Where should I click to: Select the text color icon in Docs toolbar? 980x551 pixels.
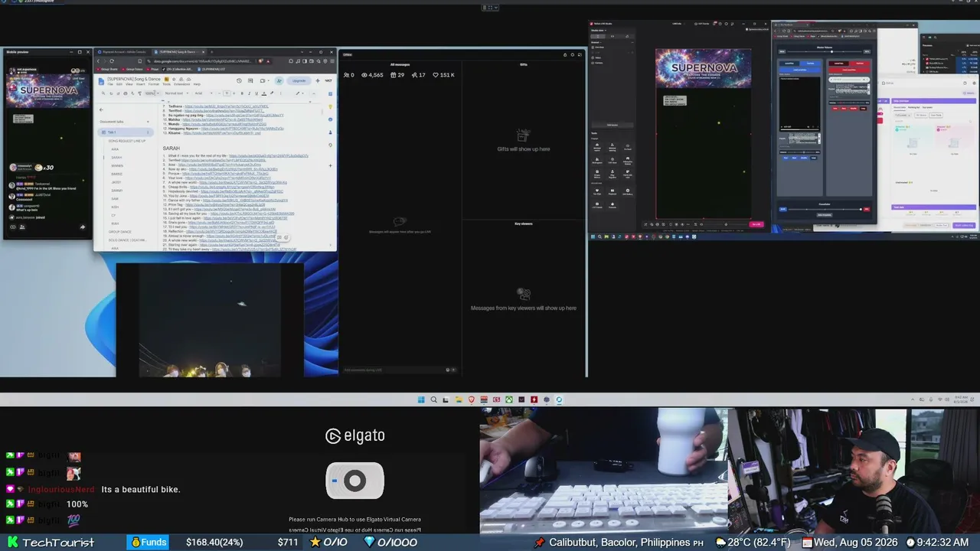264,93
